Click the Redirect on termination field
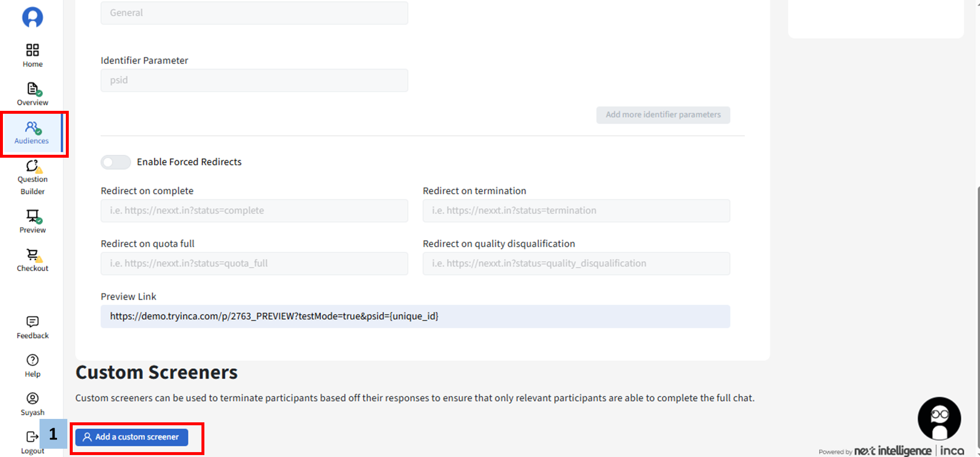The width and height of the screenshot is (980, 457). click(x=576, y=210)
